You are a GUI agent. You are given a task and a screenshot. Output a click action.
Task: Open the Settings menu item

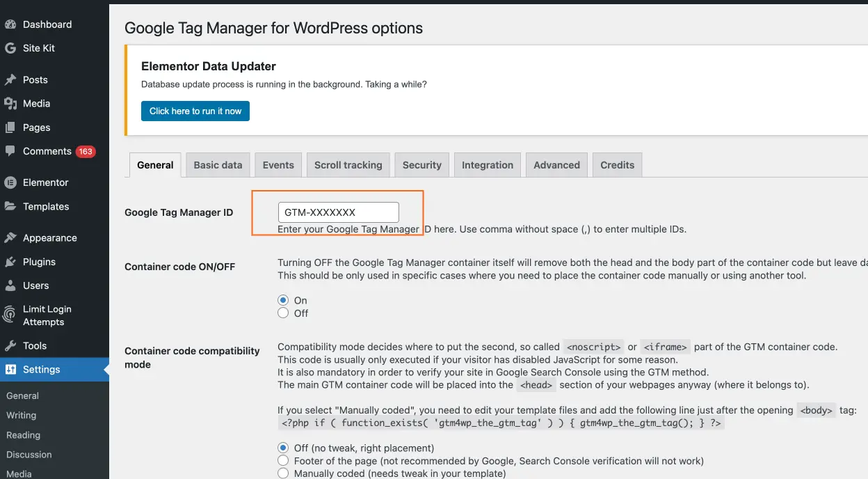[x=42, y=370]
